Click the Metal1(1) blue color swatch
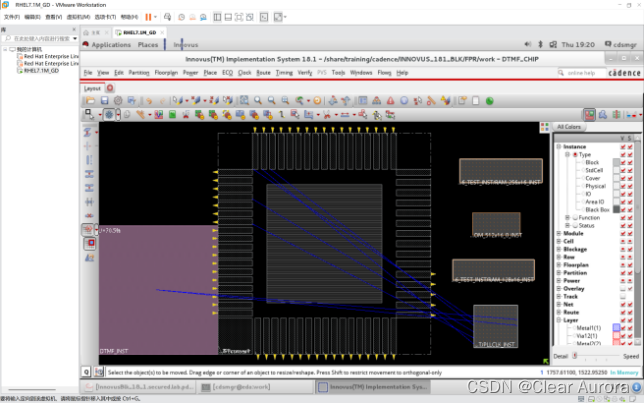The image size is (644, 403). [x=616, y=328]
